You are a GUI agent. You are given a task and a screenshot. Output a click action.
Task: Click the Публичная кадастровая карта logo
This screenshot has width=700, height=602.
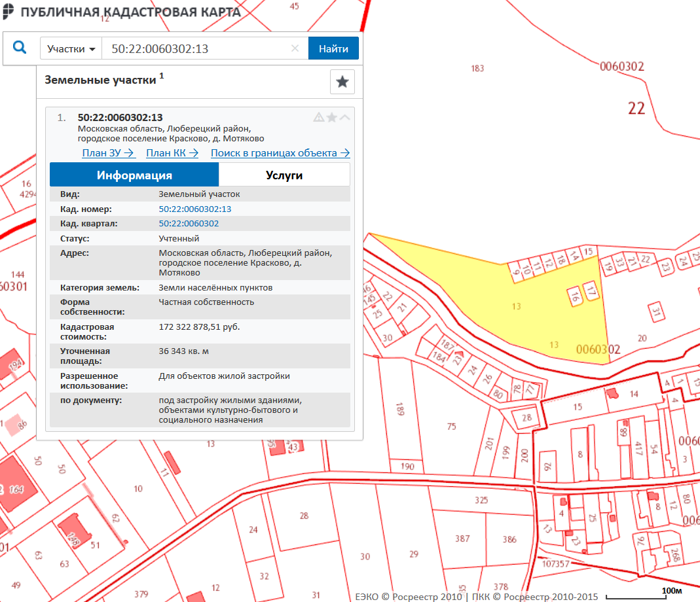pyautogui.click(x=121, y=12)
